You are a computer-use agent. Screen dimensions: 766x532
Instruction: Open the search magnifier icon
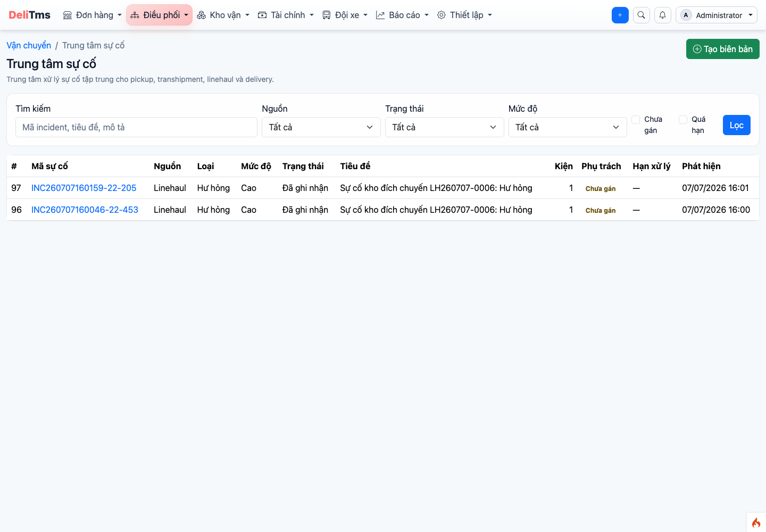coord(642,15)
